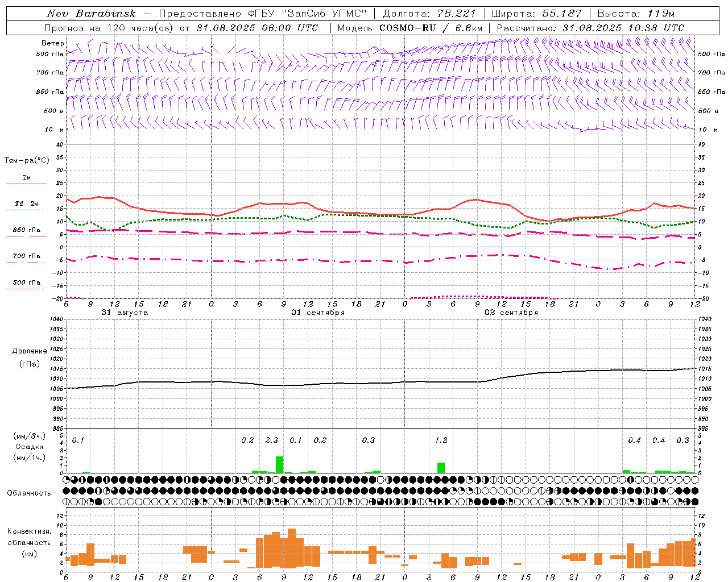Click the Тем-ра(°C) panel label
Screen dimensions: 728x582
click(x=27, y=161)
